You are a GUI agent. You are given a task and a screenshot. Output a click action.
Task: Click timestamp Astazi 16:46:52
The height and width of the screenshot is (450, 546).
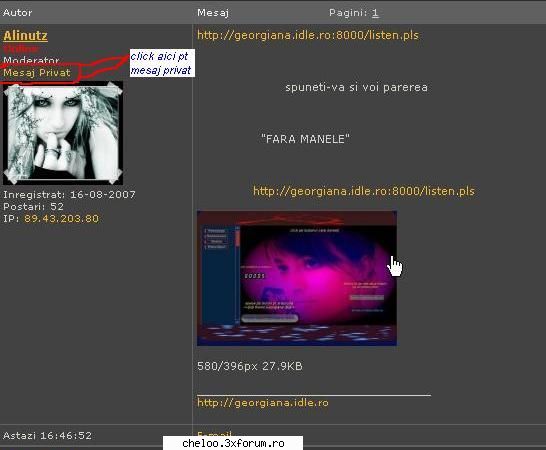coord(47,436)
